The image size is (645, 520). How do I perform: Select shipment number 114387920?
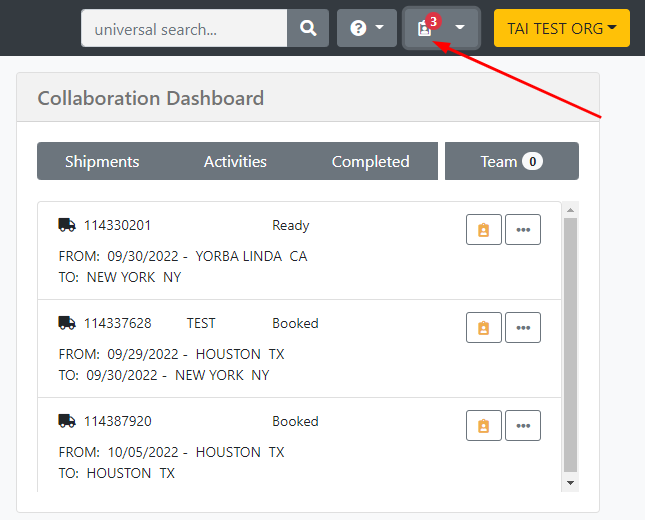(118, 421)
